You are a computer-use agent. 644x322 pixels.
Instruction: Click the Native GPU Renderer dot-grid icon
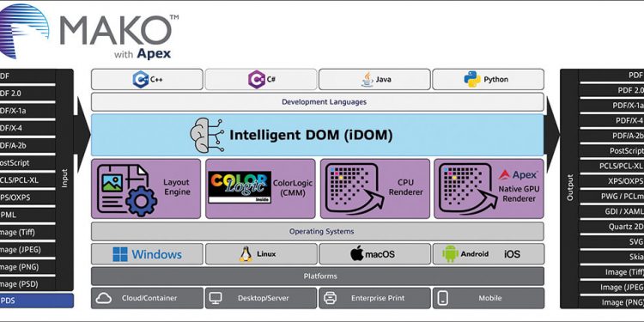pos(468,188)
